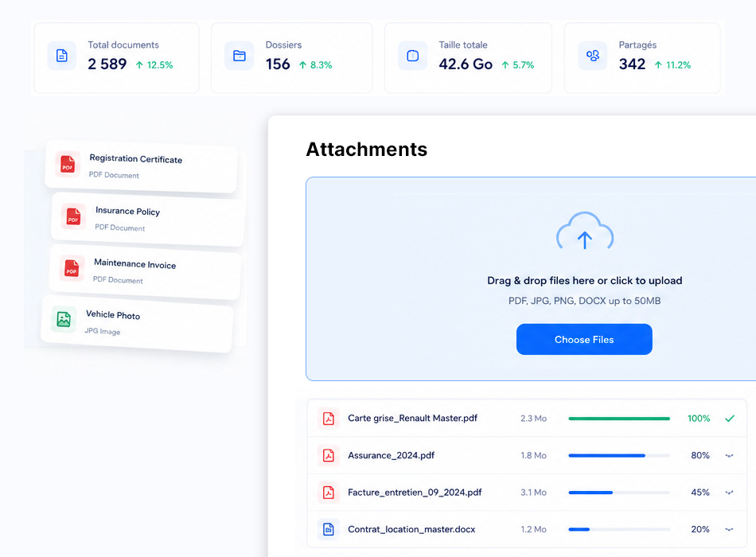The image size is (756, 557).
Task: Select the Taille totale 42.6 Go value
Action: point(466,64)
